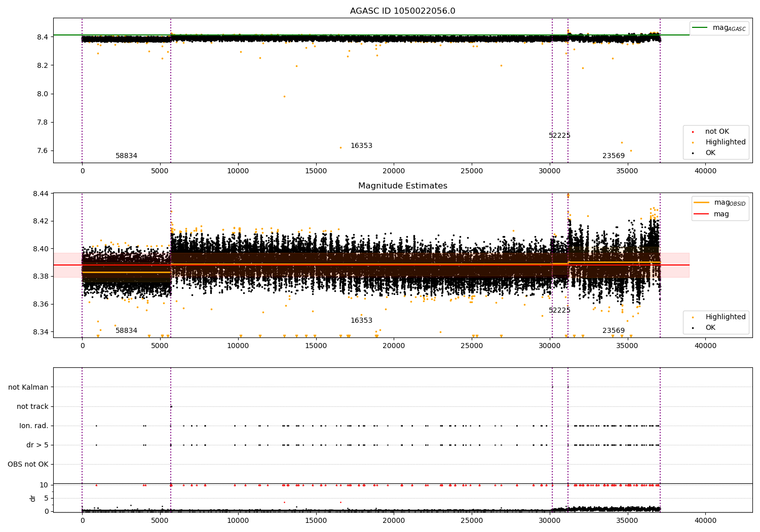Click the green line swatch beside mag AGASC legend
The image size is (760, 532).
coord(700,28)
